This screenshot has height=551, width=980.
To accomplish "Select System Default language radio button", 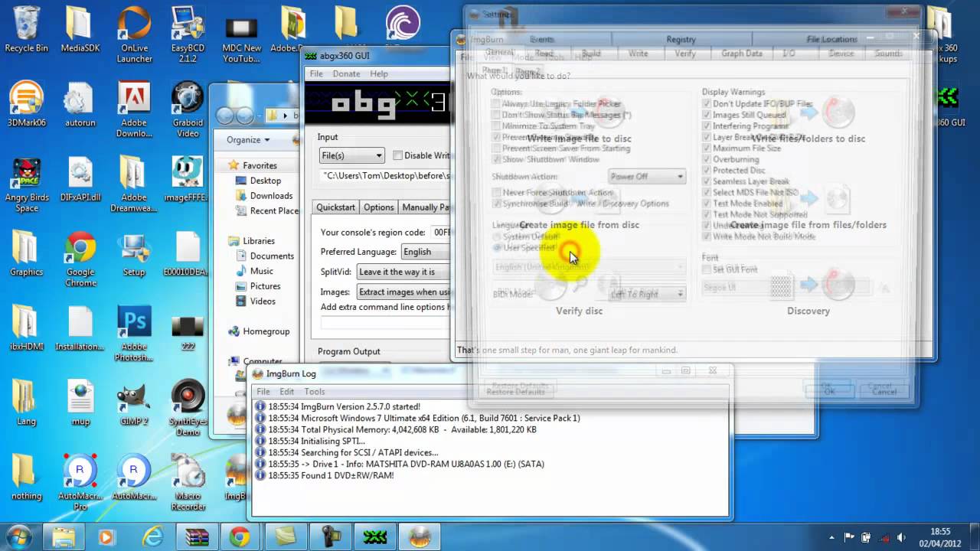I will (498, 236).
